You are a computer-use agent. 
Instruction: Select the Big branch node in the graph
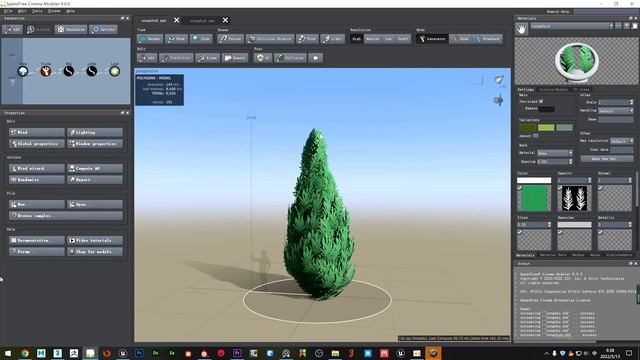point(69,71)
